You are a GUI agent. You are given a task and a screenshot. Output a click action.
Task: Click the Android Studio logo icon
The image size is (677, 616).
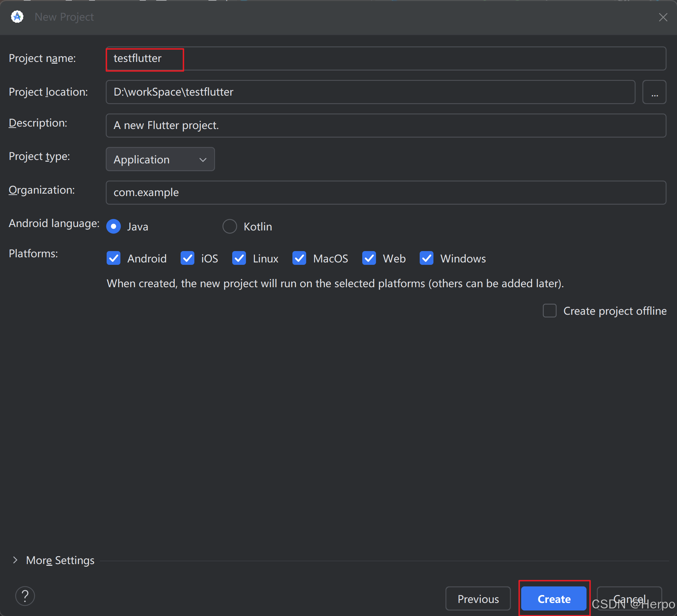pos(17,17)
